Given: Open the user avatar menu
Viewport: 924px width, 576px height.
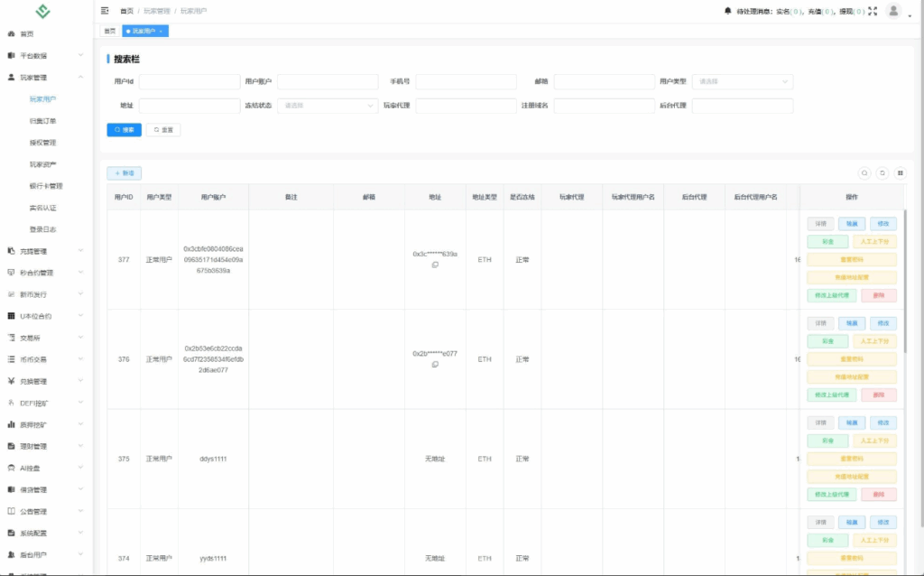Looking at the screenshot, I should (893, 11).
